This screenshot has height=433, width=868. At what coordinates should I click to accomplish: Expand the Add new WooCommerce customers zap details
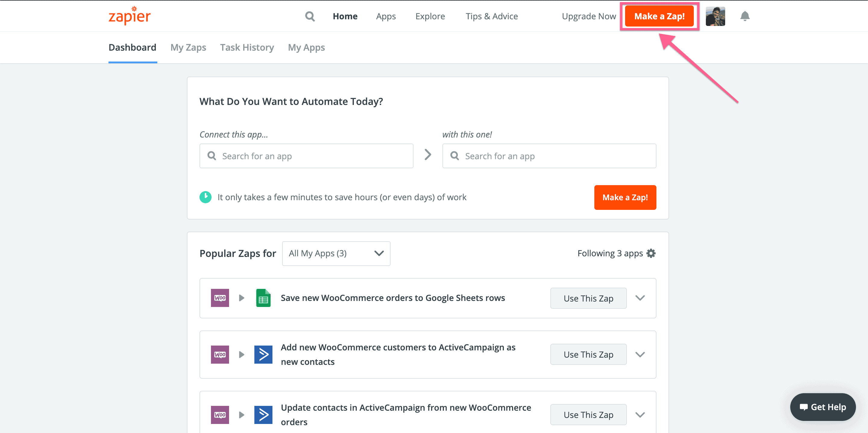tap(640, 354)
